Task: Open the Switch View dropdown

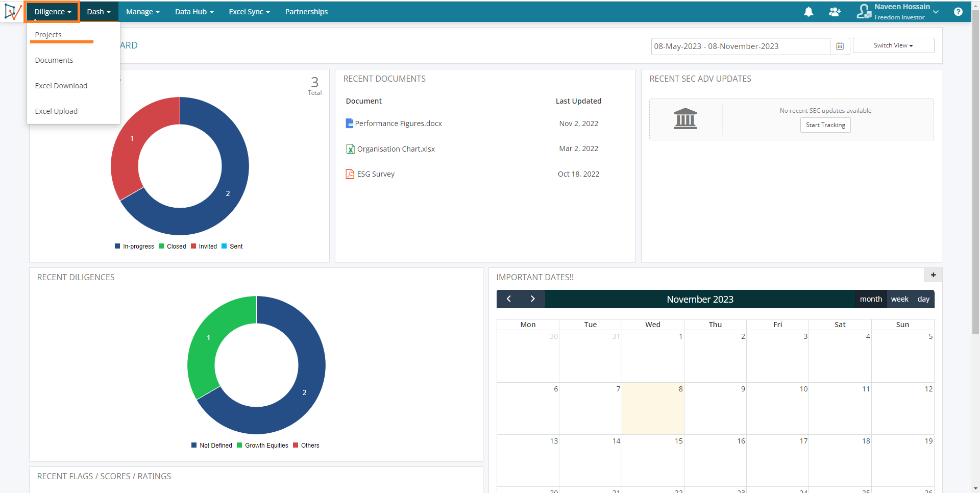Action: (893, 45)
